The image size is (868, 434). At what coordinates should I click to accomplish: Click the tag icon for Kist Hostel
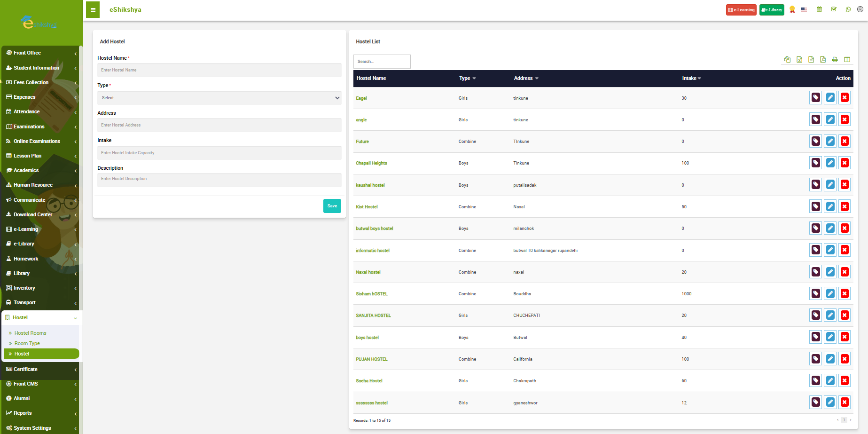(816, 206)
